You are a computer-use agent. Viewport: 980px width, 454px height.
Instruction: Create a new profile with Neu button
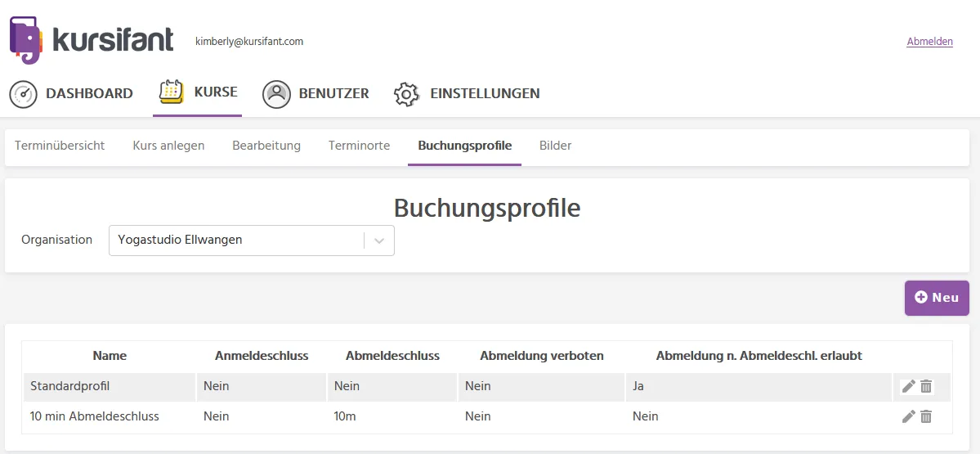937,298
